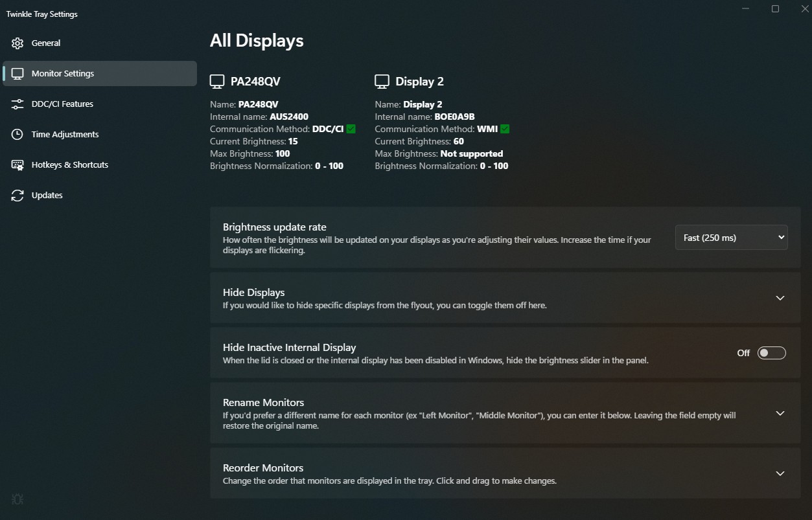Click PA248QV Current Brightness value 15
Screen dimensions: 812x520
click(x=294, y=141)
